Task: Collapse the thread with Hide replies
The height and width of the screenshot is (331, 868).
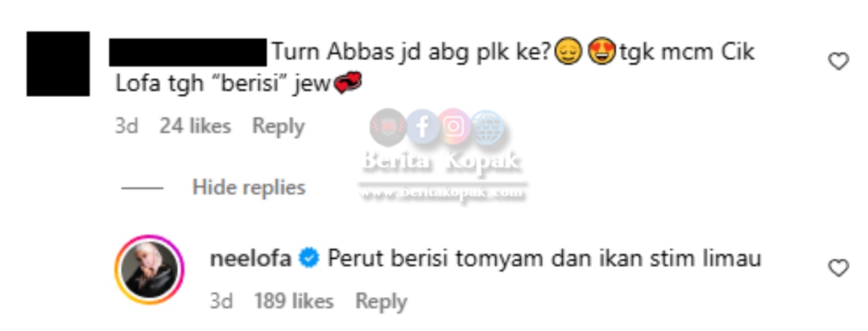Action: (x=249, y=188)
